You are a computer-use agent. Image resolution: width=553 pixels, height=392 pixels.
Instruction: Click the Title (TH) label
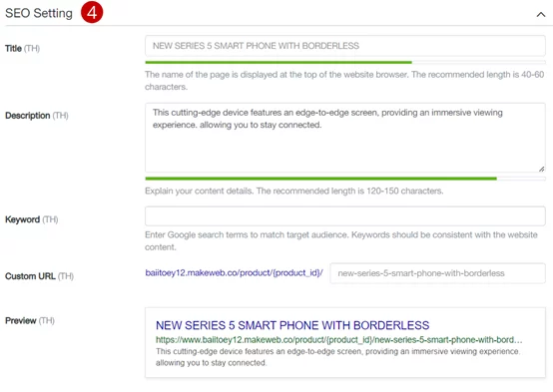(x=22, y=48)
